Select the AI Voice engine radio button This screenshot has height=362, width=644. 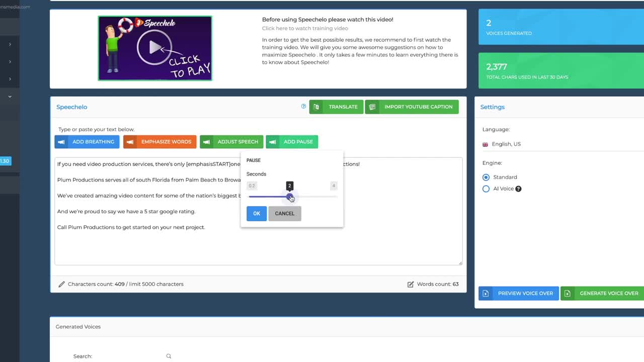[486, 189]
